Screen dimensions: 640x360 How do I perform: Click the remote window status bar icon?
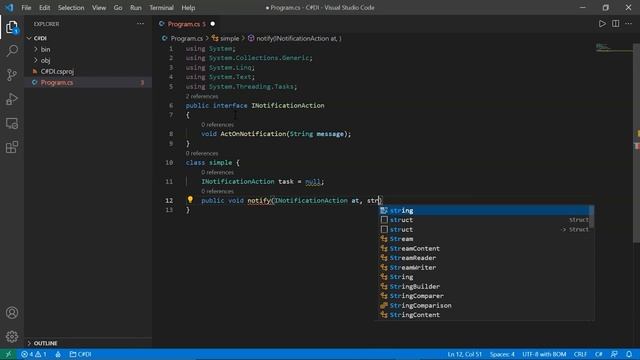tap(8, 354)
